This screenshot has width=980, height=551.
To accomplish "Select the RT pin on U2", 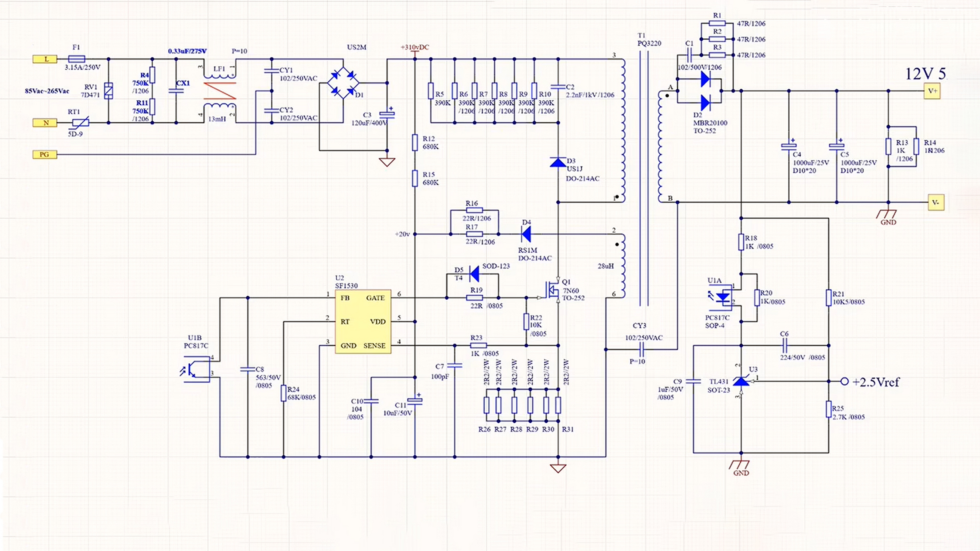I will [x=345, y=322].
